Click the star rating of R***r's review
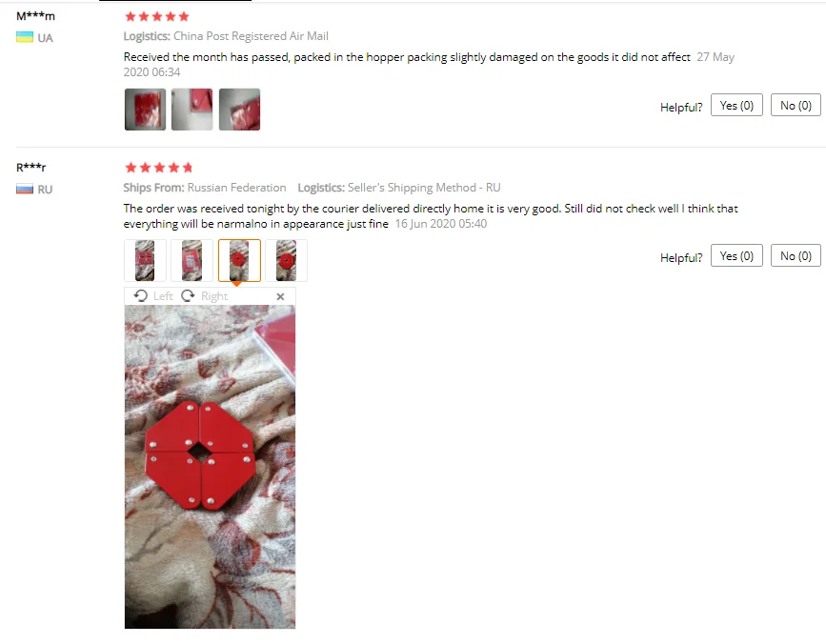 click(158, 168)
